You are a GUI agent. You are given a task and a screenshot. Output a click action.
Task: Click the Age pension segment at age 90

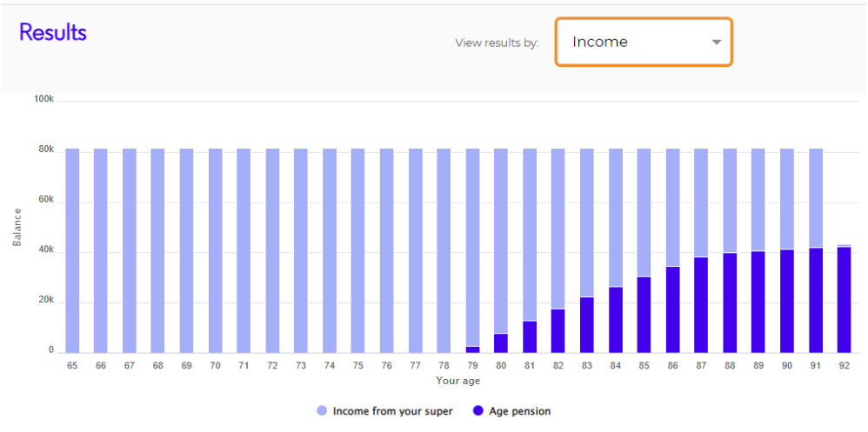point(786,302)
